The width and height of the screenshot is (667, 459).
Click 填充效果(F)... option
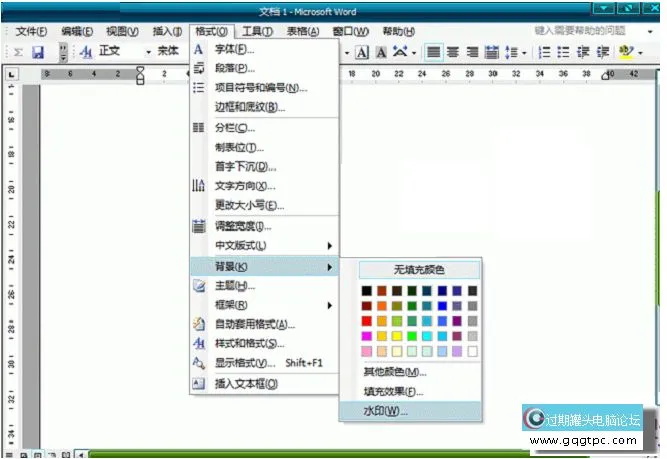point(410,392)
